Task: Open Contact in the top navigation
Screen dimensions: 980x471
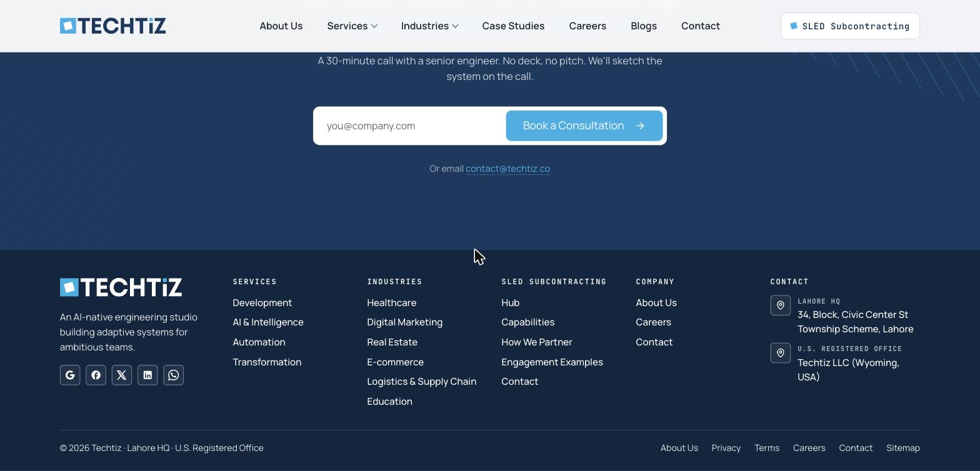Action: pyautogui.click(x=701, y=26)
